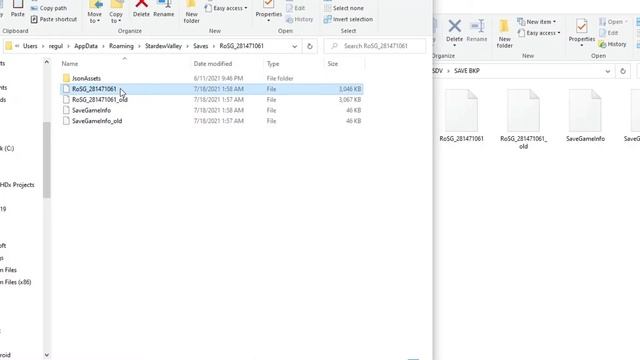Viewport: 640px width, 360px height.
Task: Click Edit in the left window ribbon
Action: tap(296, 8)
